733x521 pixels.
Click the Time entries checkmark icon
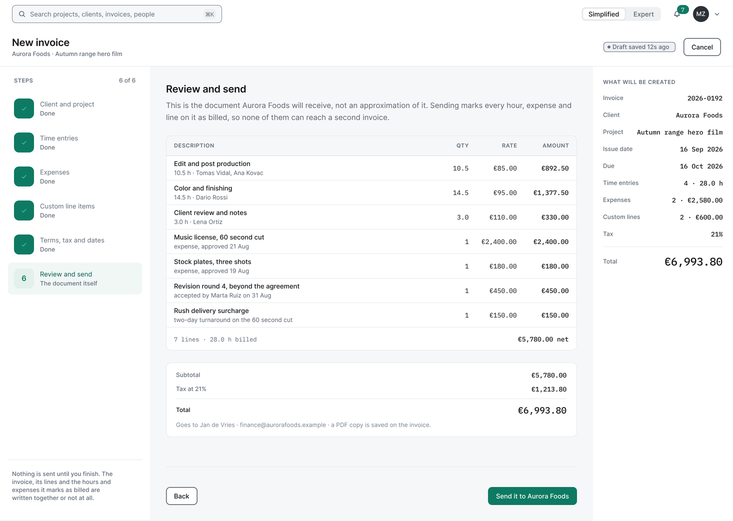[x=24, y=143]
